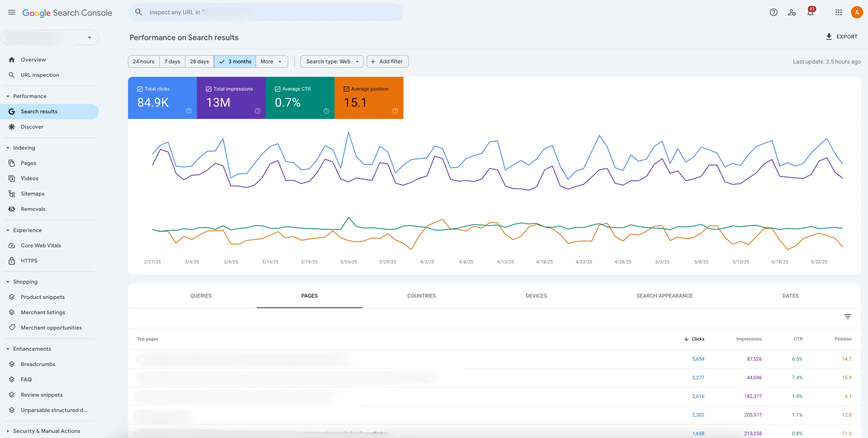868x438 pixels.
Task: Open the Search type: Web dropdown
Action: 332,61
